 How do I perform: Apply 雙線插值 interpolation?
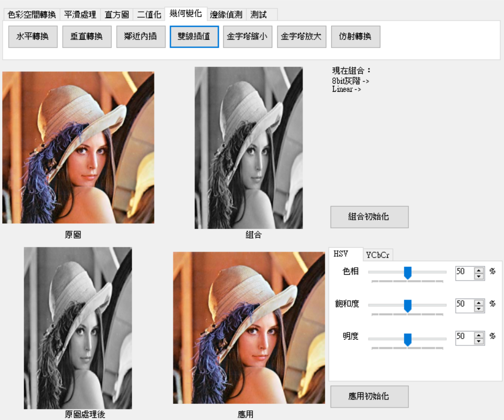click(x=194, y=37)
